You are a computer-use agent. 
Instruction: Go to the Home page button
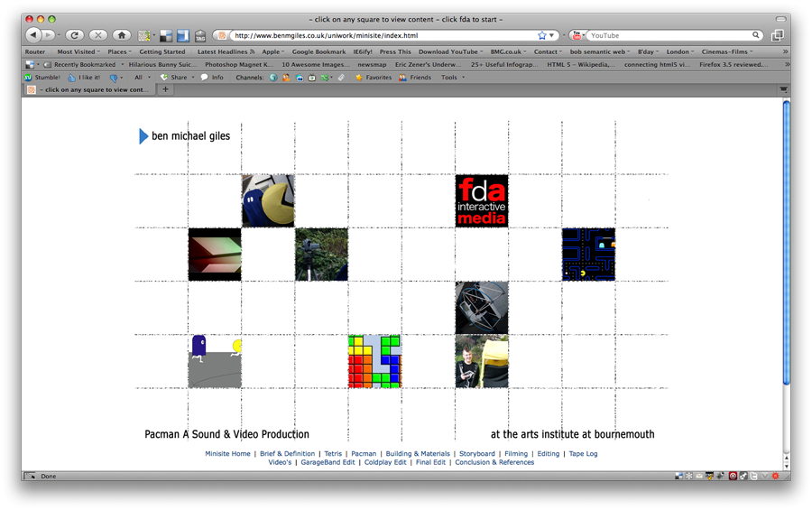pos(122,35)
